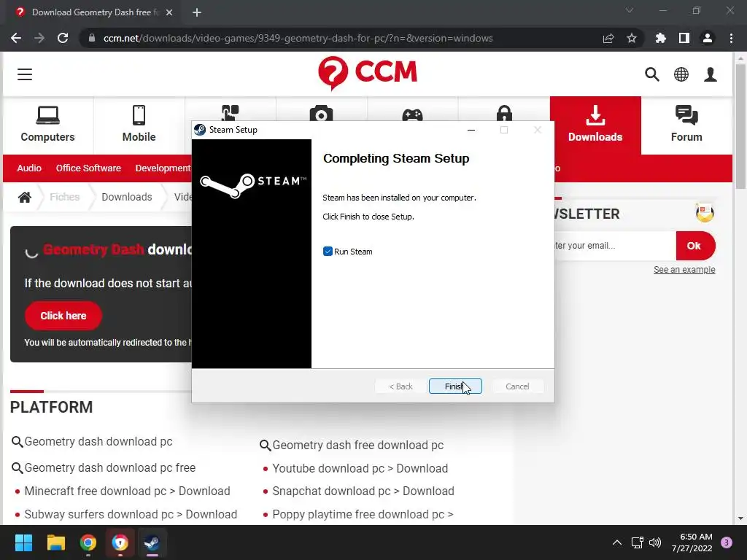Bookmark this page with the star

[x=631, y=38]
